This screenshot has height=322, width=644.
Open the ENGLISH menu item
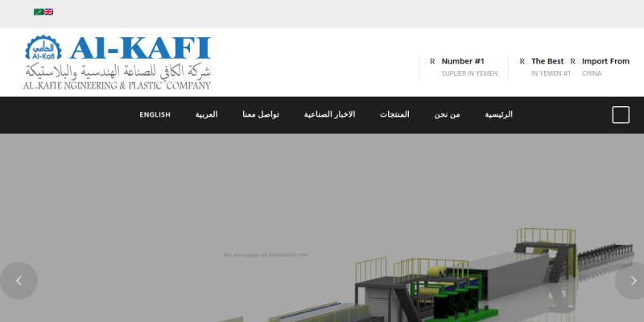[x=155, y=114]
